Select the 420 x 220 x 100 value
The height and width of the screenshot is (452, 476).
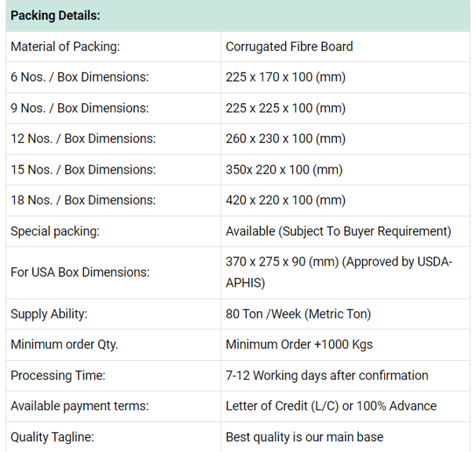[285, 200]
